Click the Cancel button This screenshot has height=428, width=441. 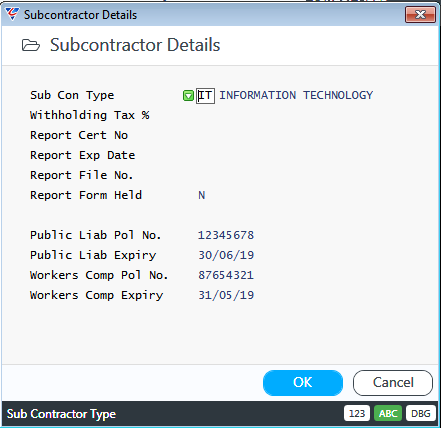pyautogui.click(x=393, y=383)
